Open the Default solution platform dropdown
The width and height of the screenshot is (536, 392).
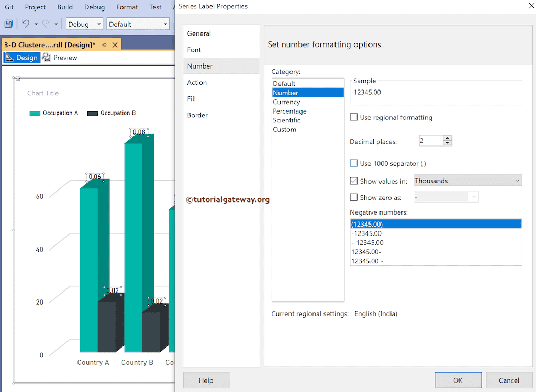pos(165,24)
